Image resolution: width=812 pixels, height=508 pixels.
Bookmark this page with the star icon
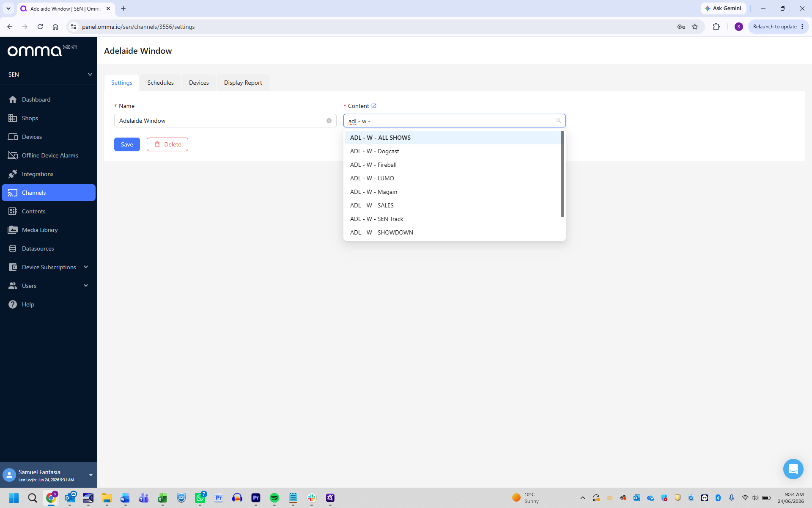point(695,27)
